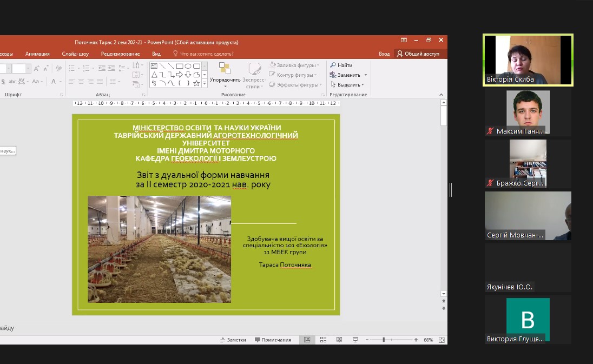This screenshot has height=364, width=593.
Task: Switch to slide sorter view
Action: pos(324,340)
